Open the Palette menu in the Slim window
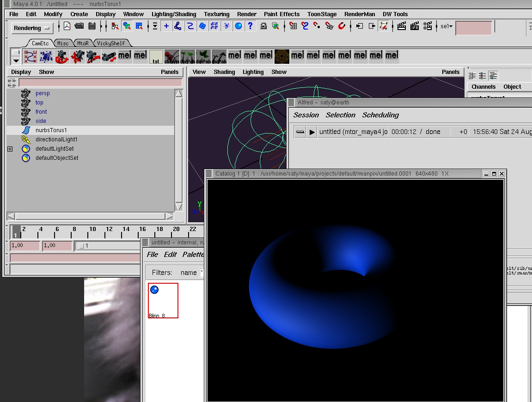 193,255
